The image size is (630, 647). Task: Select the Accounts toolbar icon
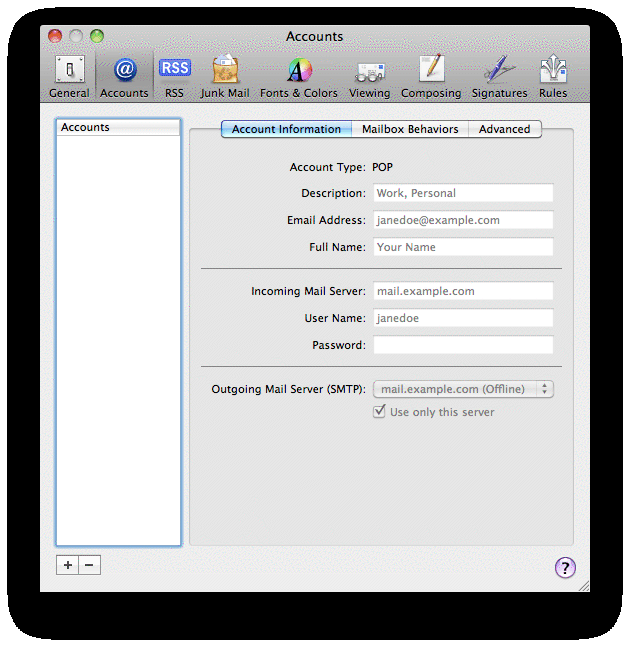(124, 76)
